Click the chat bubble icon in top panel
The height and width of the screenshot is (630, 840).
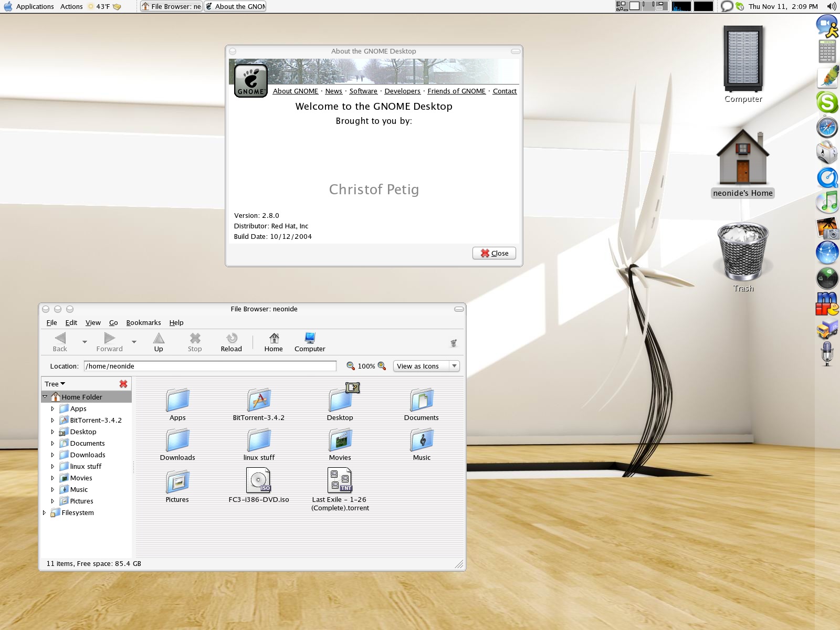point(727,6)
